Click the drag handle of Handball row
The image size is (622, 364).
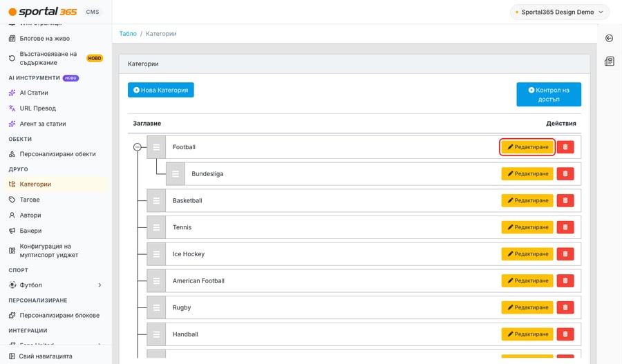(156, 334)
